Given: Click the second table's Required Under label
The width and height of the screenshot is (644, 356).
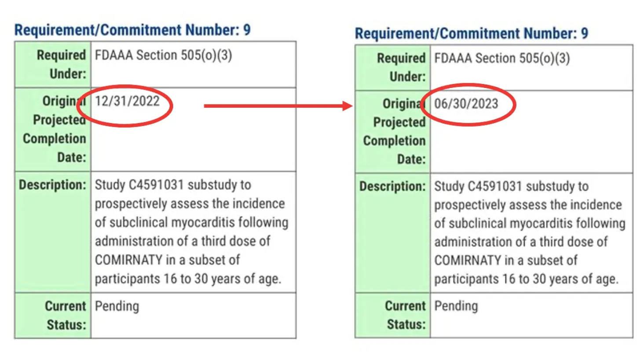Looking at the screenshot, I should tap(401, 67).
